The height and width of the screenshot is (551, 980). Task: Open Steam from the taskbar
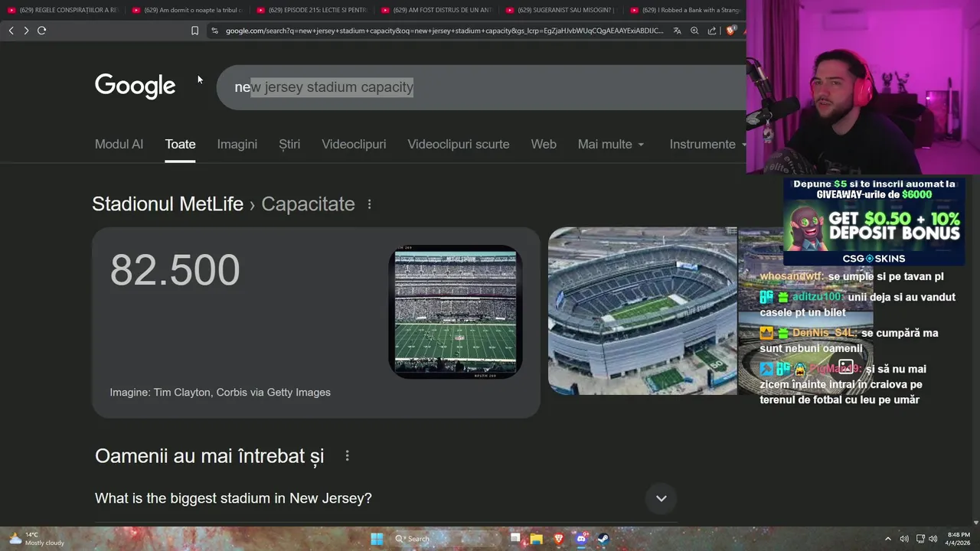[x=603, y=539]
